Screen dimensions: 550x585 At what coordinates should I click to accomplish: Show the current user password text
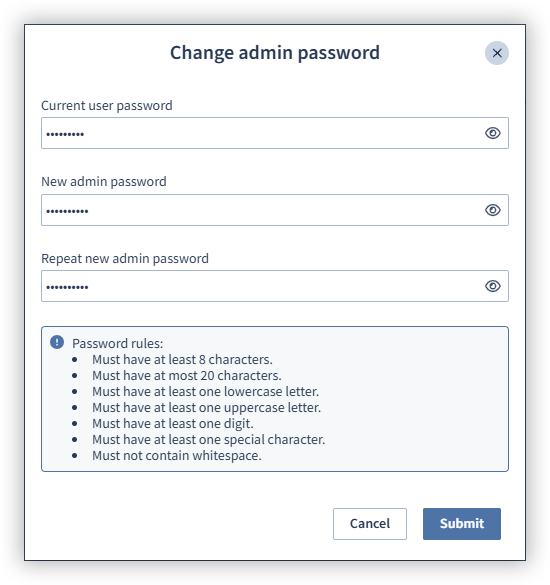(x=493, y=133)
